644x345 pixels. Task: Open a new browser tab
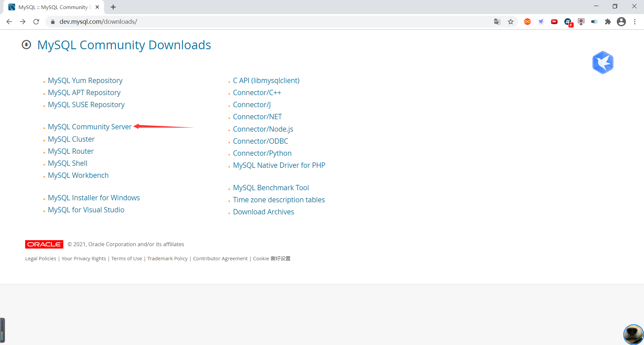click(113, 7)
